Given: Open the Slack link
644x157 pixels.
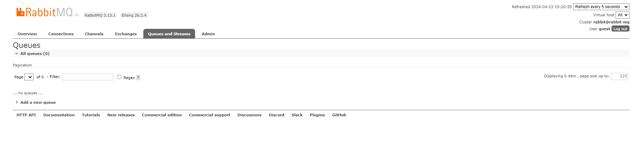Looking at the screenshot, I should click(x=297, y=115).
